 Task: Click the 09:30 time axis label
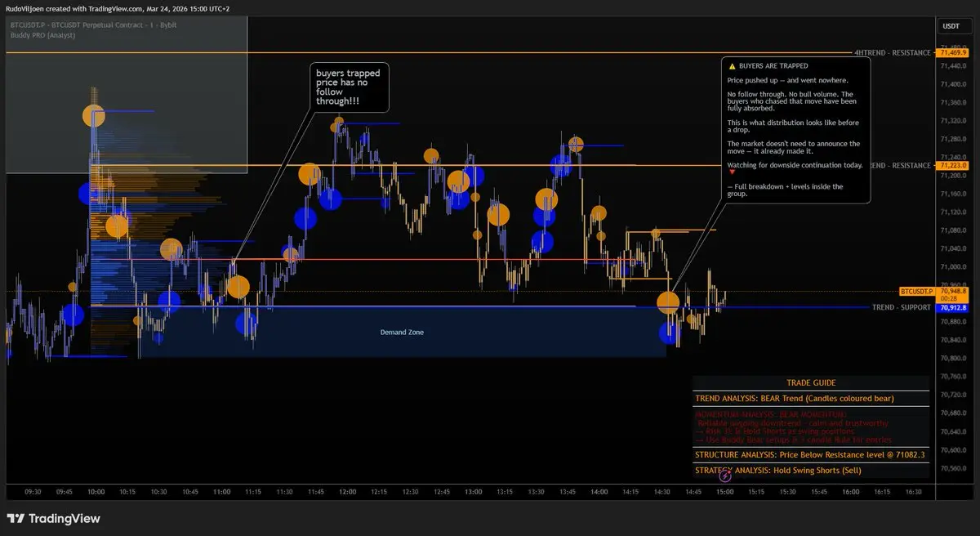pyautogui.click(x=33, y=492)
